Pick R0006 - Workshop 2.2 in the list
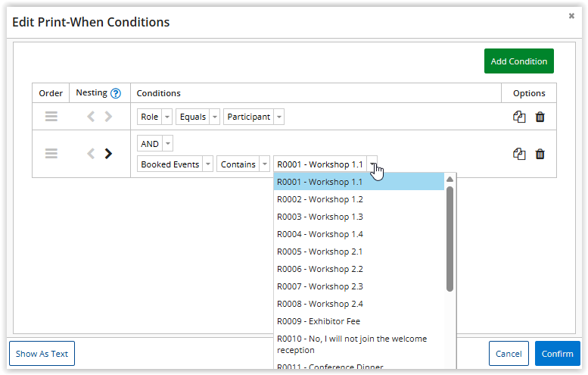Screen dimensions: 588x375 pos(319,269)
